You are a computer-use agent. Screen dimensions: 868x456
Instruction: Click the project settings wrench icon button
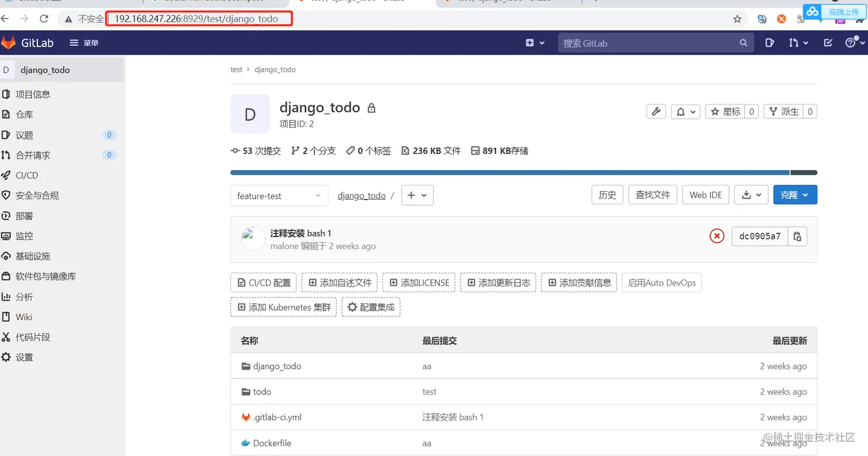click(x=656, y=111)
